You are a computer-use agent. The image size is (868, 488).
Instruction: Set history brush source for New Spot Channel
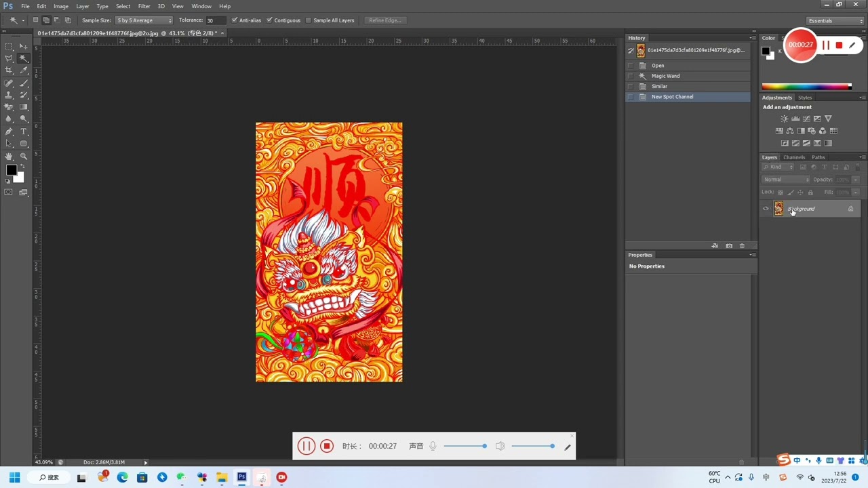[x=631, y=97]
